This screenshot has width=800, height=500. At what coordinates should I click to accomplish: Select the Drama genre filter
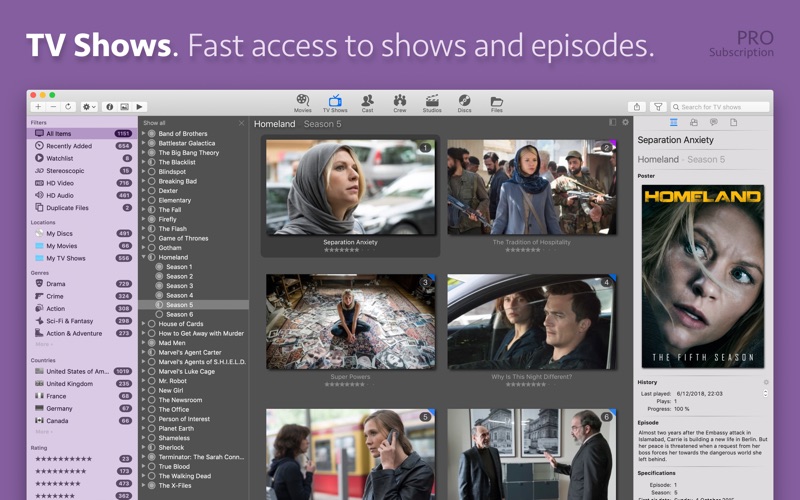click(x=55, y=284)
